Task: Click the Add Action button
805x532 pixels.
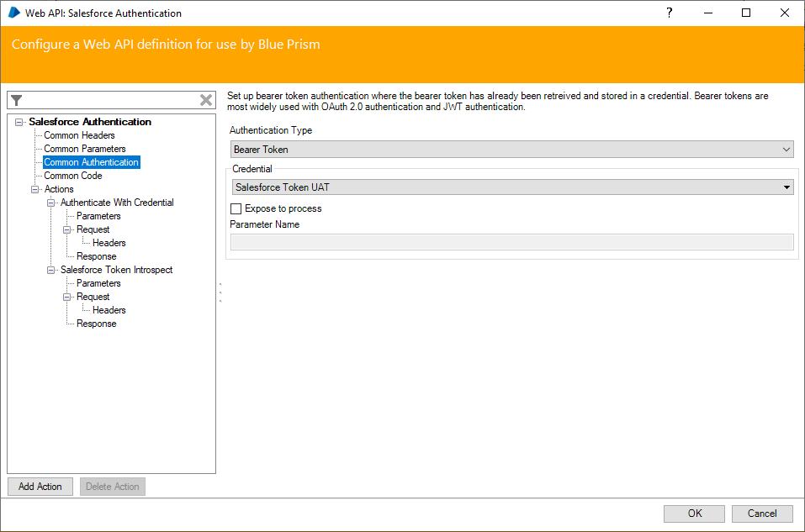Action: (x=40, y=487)
